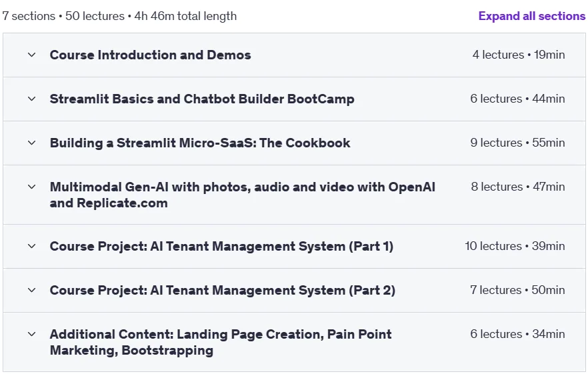Click the 'Multimodal Gen-AI with photos' section title
Image resolution: width=588 pixels, height=374 pixels.
point(243,195)
